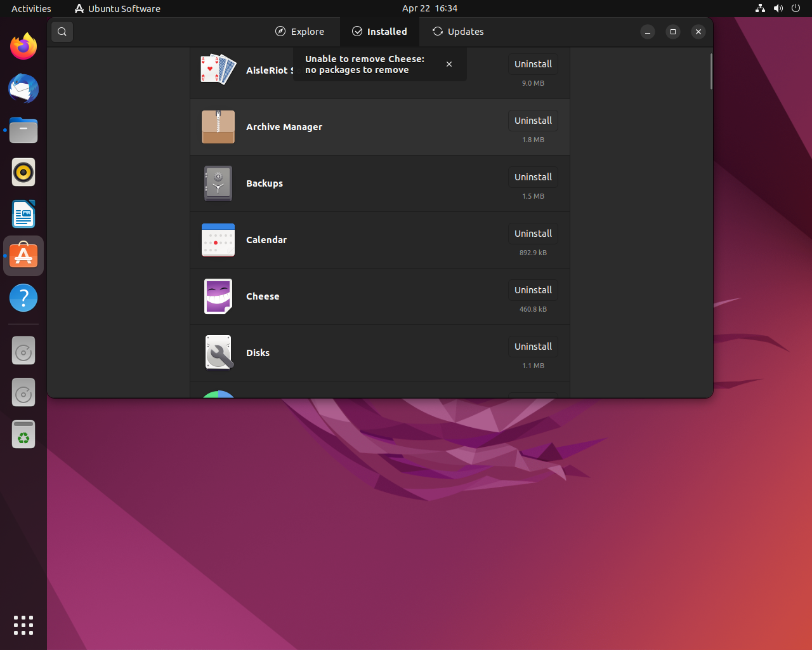Viewport: 812px width, 650px height.
Task: Uninstall AisleRiot Solitaire
Action: [533, 64]
